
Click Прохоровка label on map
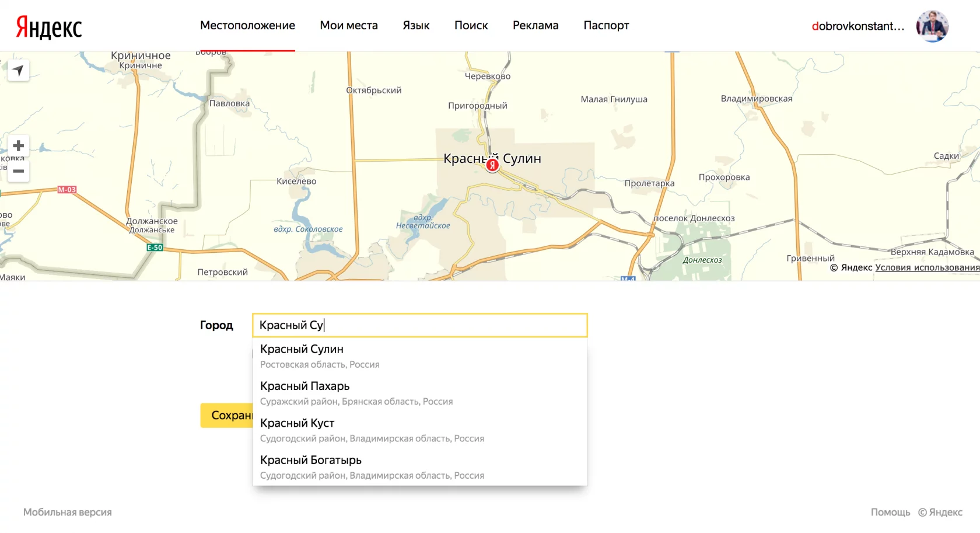[724, 177]
